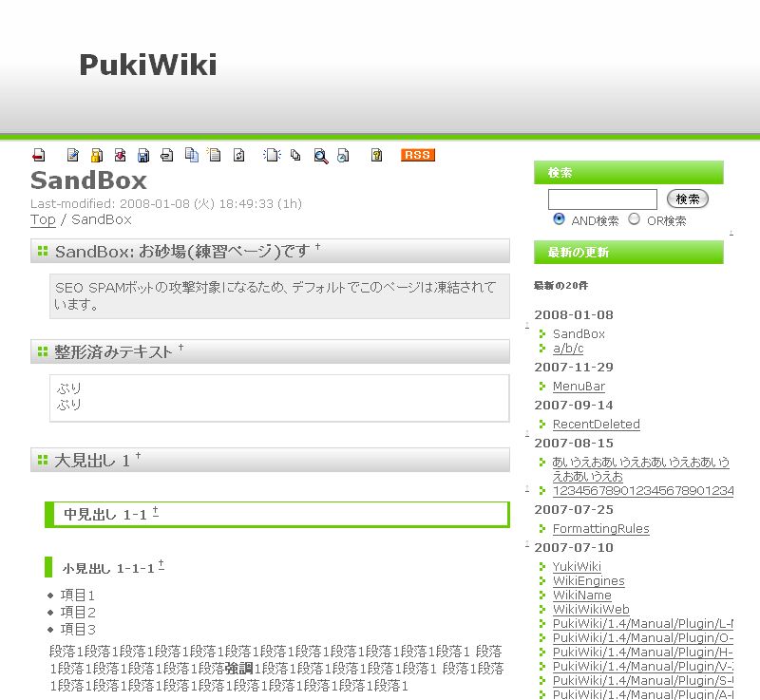Click the search text input field
Image resolution: width=760 pixels, height=700 pixels.
pyautogui.click(x=602, y=199)
